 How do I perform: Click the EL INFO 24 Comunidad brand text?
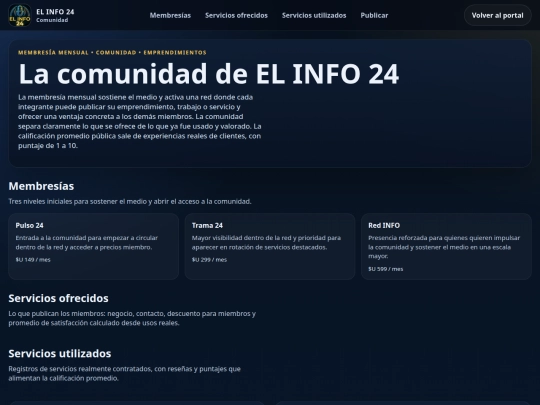pyautogui.click(x=55, y=15)
